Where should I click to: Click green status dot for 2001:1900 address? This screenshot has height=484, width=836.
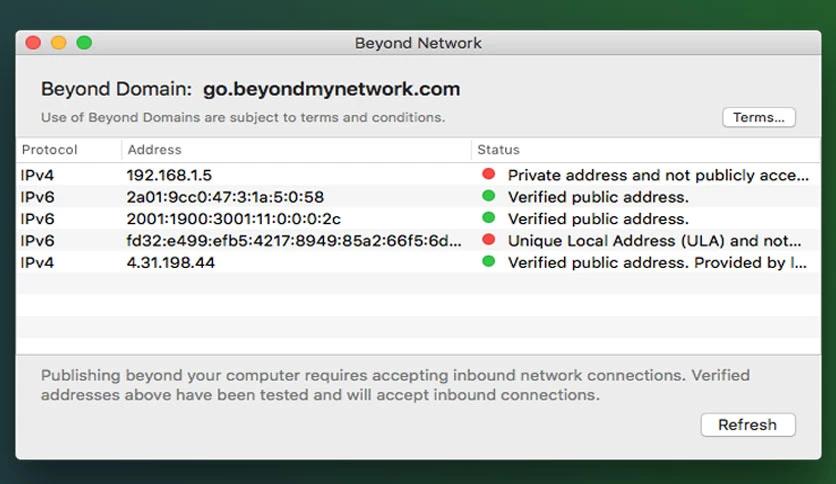pos(488,217)
